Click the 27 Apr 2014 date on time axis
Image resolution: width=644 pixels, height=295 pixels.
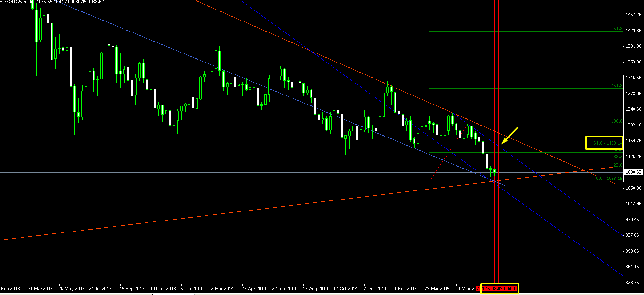pos(254,288)
